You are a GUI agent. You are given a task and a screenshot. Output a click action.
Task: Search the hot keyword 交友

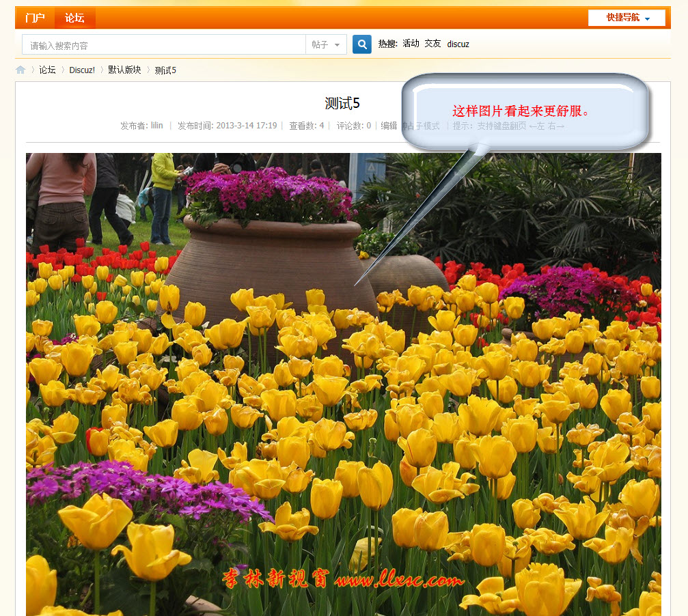[x=432, y=44]
